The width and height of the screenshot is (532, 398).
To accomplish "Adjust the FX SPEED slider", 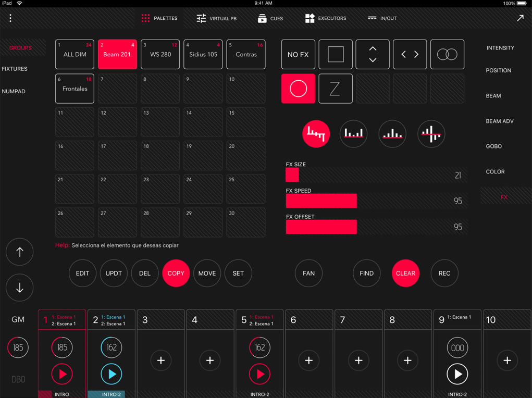I will click(375, 201).
